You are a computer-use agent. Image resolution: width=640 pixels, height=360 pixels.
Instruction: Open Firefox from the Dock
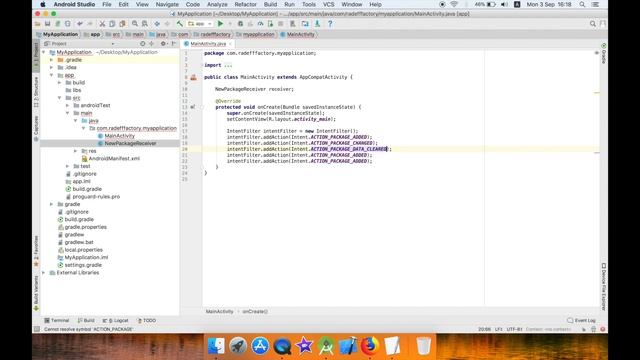click(370, 346)
